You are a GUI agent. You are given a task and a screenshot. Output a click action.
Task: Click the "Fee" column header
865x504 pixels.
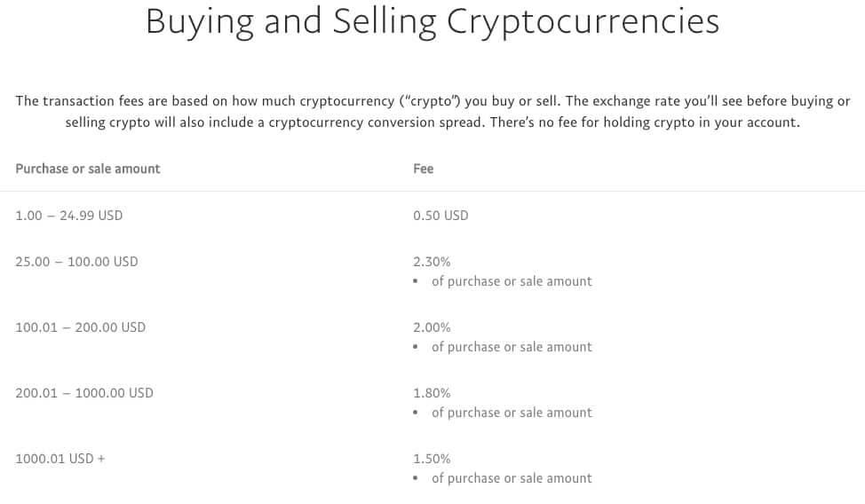coord(424,169)
